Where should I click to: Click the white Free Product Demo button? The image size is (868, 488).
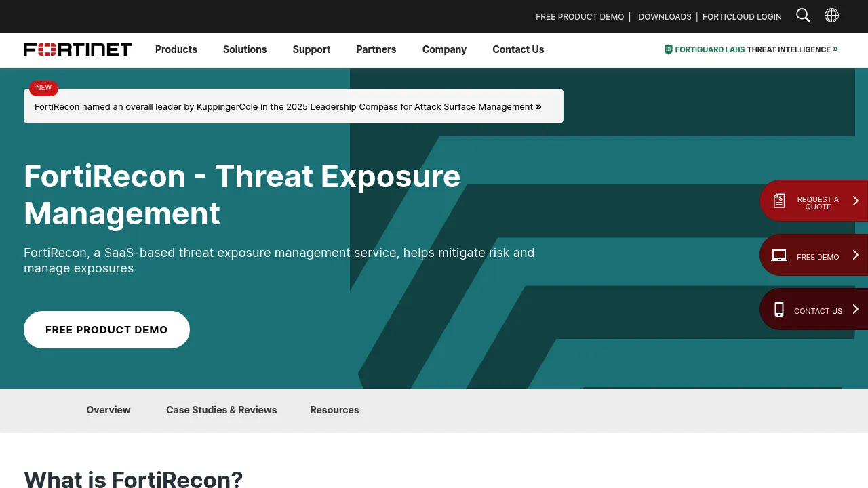pyautogui.click(x=106, y=329)
